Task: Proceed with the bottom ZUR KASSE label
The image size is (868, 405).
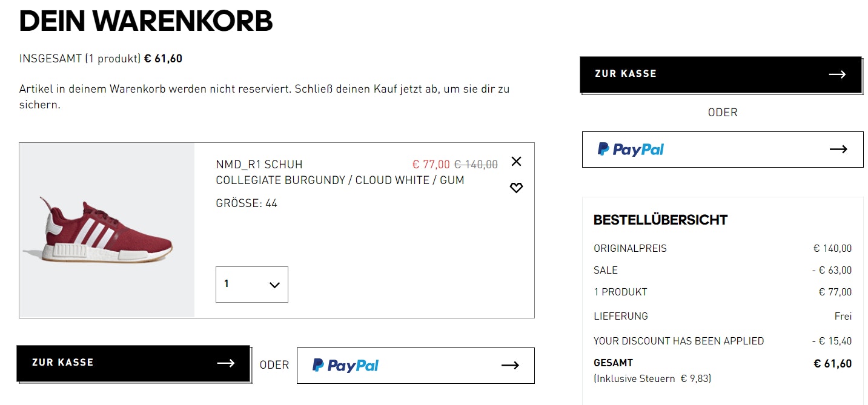Action: (x=63, y=363)
